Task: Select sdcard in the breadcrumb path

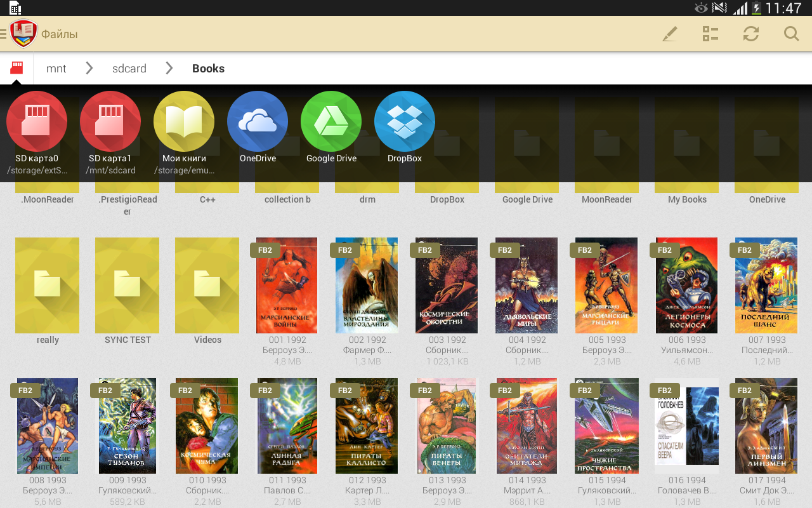Action: coord(129,68)
